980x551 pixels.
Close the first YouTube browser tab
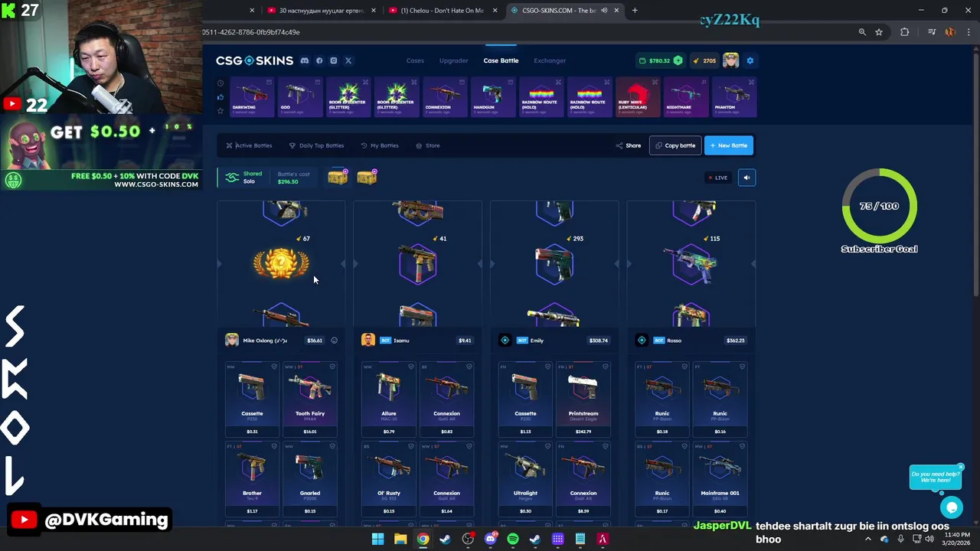pyautogui.click(x=373, y=10)
